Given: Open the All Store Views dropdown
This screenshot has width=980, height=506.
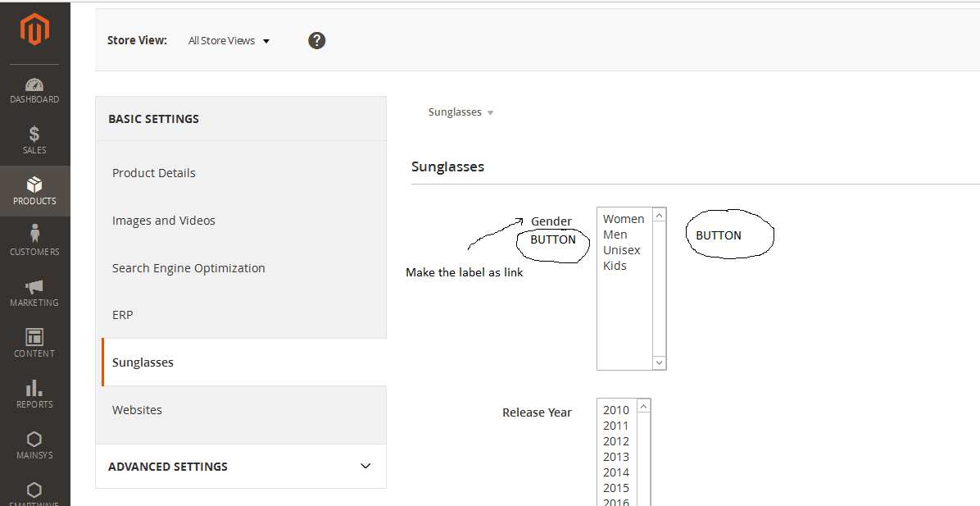Looking at the screenshot, I should click(x=229, y=40).
